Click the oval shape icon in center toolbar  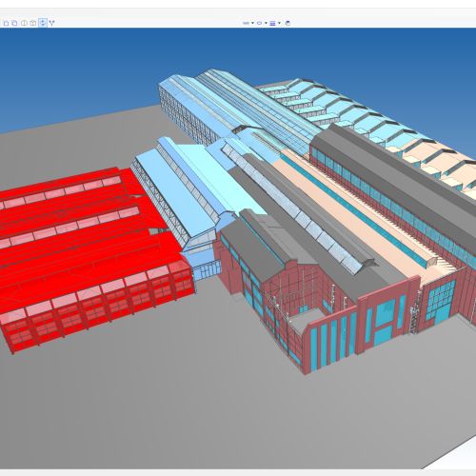click(x=260, y=23)
